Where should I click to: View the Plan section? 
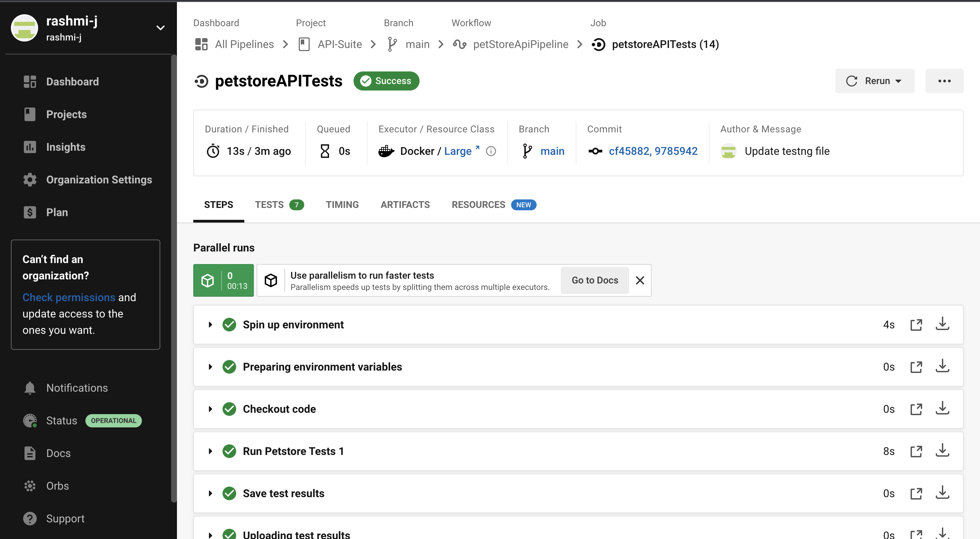coord(57,212)
